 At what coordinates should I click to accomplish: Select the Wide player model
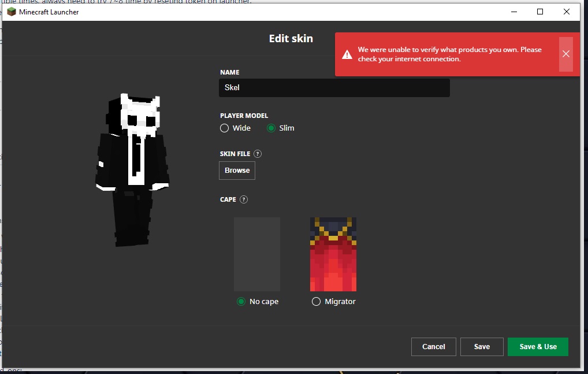[x=224, y=128]
